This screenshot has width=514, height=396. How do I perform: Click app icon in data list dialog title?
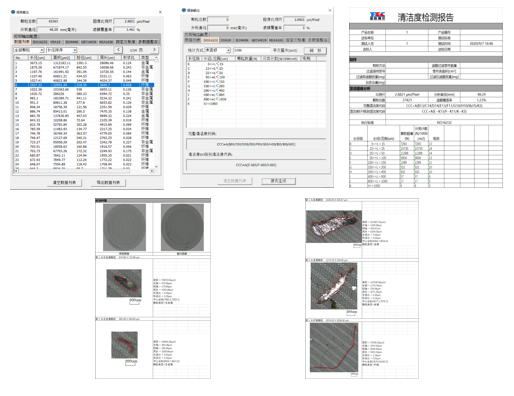13,12
